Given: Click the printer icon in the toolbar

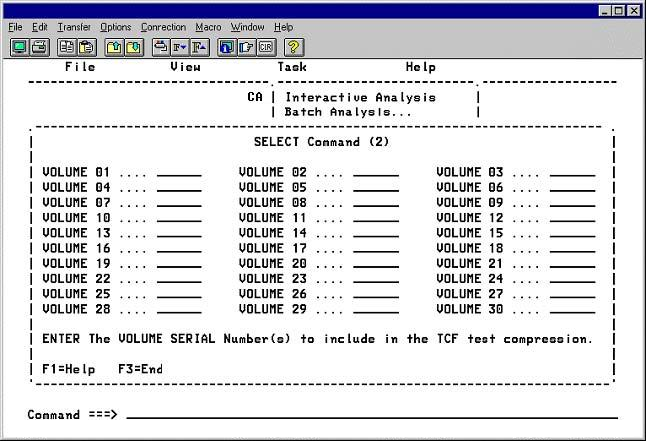Looking at the screenshot, I should coord(39,47).
